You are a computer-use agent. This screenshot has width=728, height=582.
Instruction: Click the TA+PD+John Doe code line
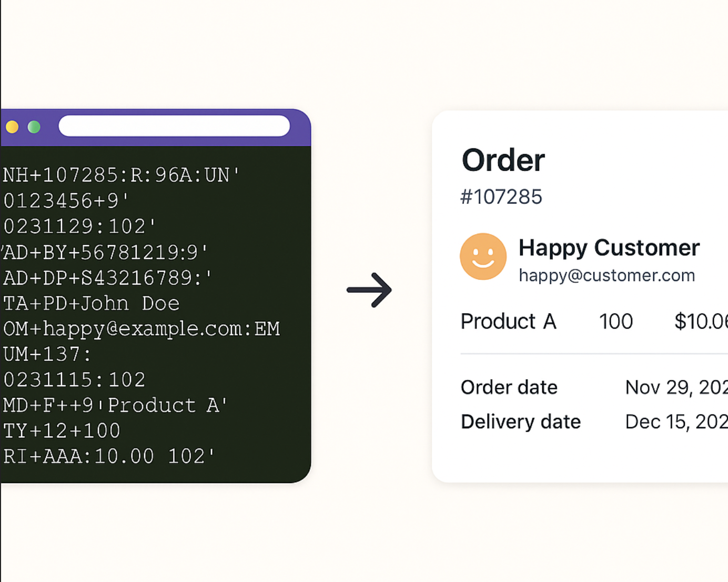[92, 303]
